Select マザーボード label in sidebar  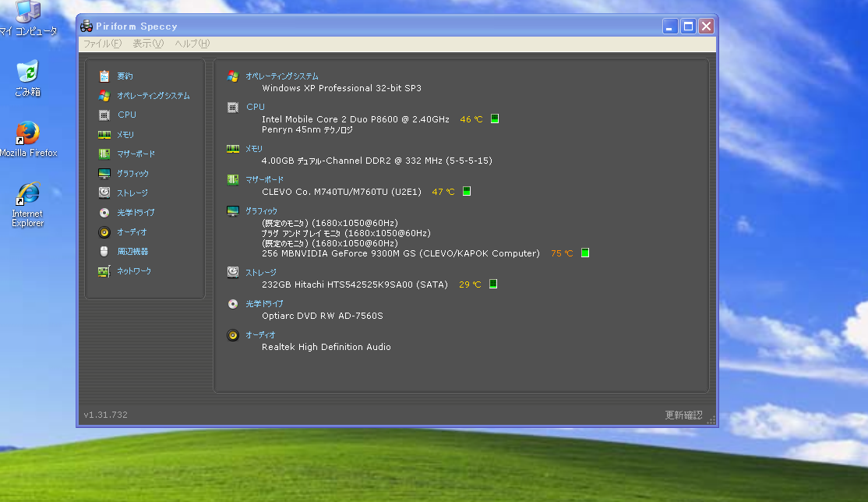(136, 154)
